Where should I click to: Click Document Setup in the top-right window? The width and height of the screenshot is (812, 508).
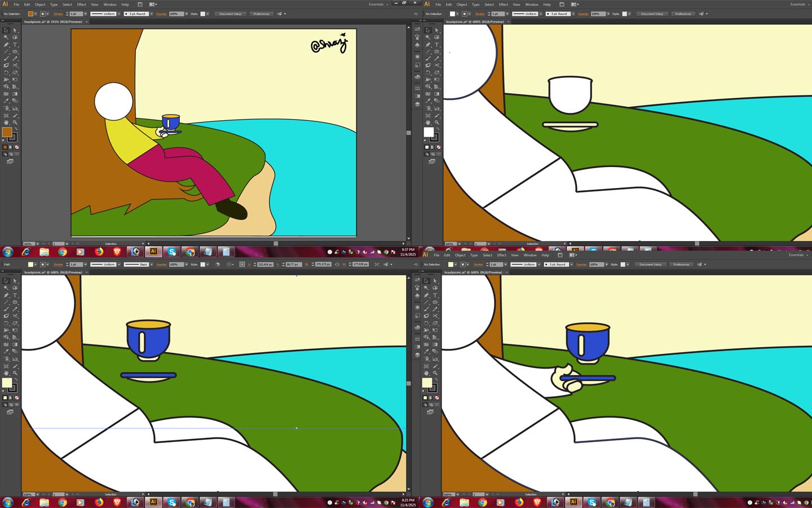652,14
